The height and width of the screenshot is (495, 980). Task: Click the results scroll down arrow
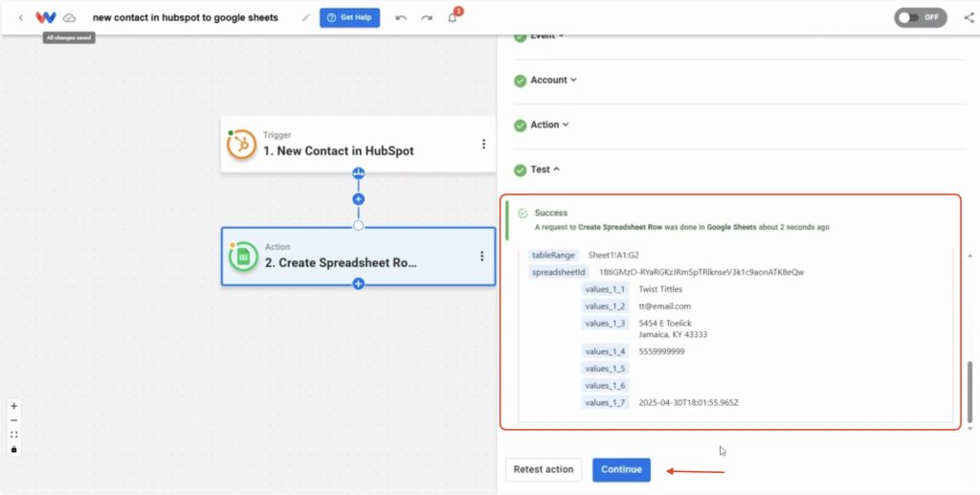tap(970, 429)
